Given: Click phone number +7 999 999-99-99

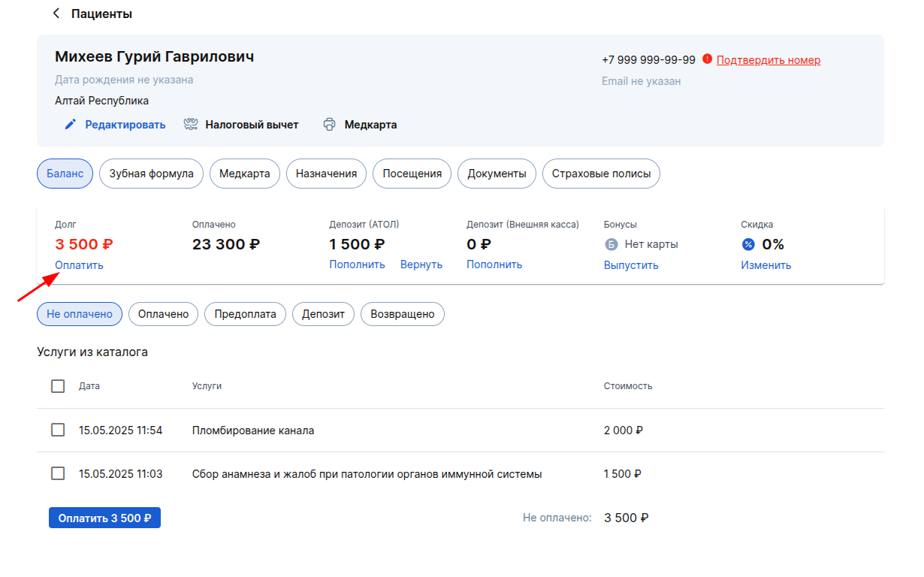Looking at the screenshot, I should [x=648, y=60].
